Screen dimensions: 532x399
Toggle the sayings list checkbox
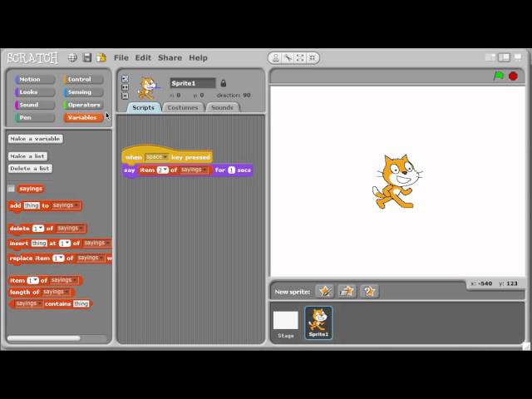(11, 189)
